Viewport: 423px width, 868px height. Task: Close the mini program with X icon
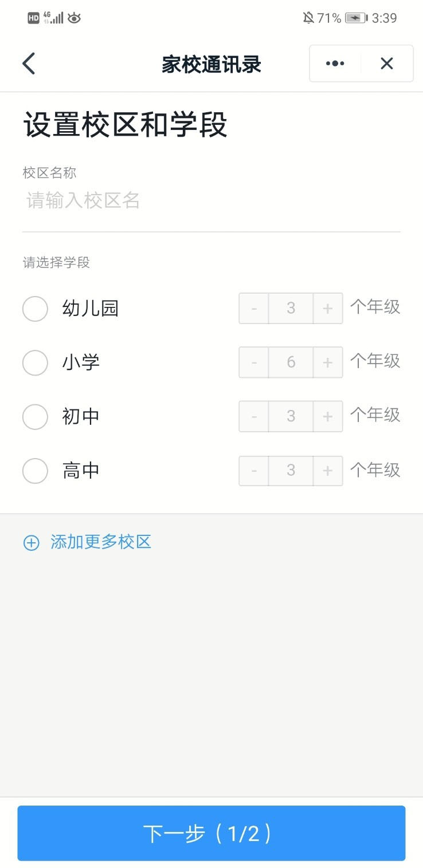(x=387, y=64)
